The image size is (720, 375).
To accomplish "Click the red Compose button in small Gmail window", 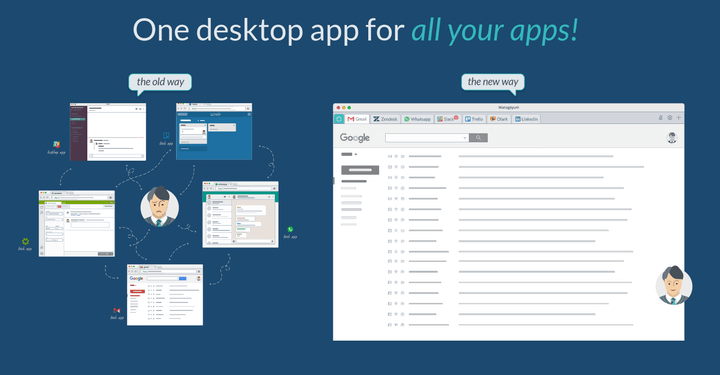I will click(137, 291).
